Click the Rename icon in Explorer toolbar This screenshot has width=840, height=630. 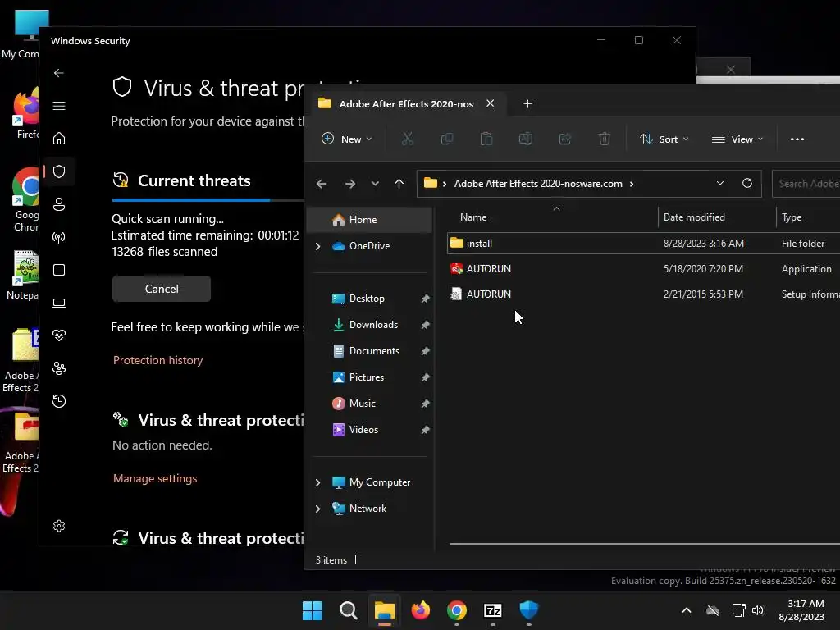pos(526,139)
